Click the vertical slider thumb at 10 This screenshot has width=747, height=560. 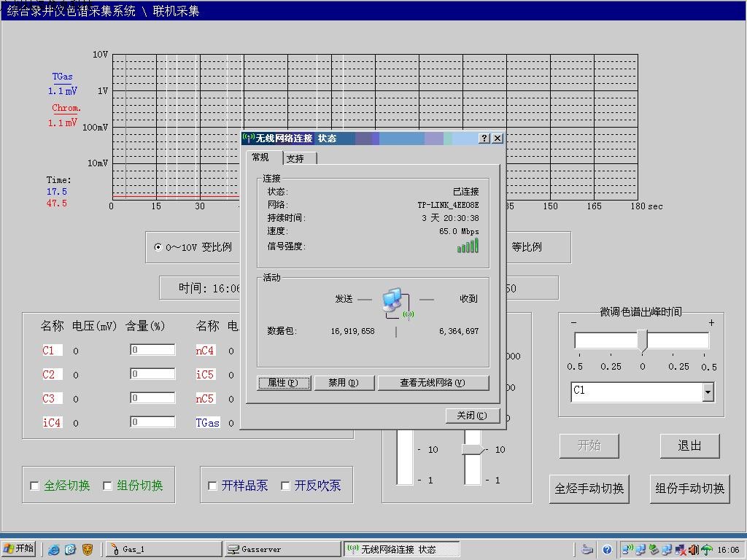[x=473, y=449]
